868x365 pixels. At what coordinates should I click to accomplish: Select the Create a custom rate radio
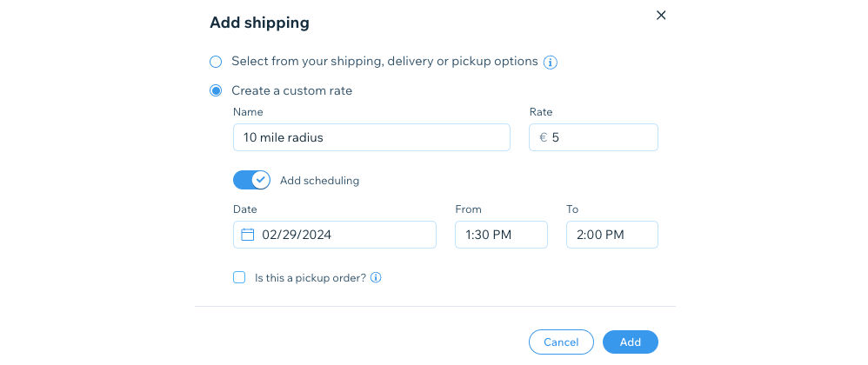coord(216,90)
